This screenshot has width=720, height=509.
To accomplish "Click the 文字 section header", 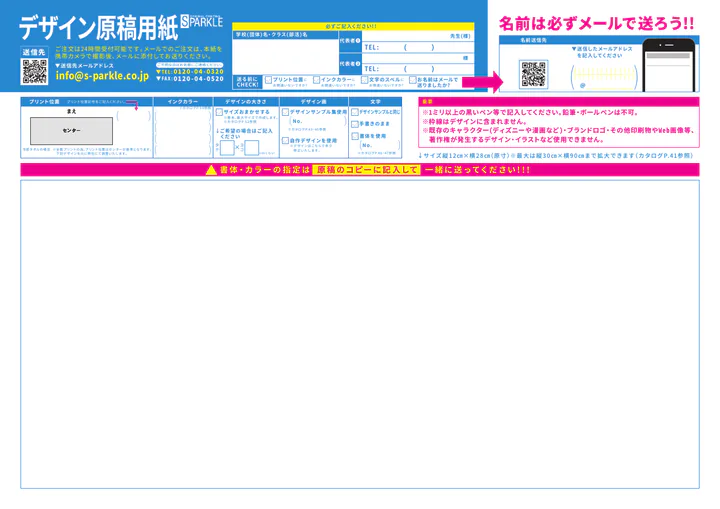I will (x=375, y=102).
